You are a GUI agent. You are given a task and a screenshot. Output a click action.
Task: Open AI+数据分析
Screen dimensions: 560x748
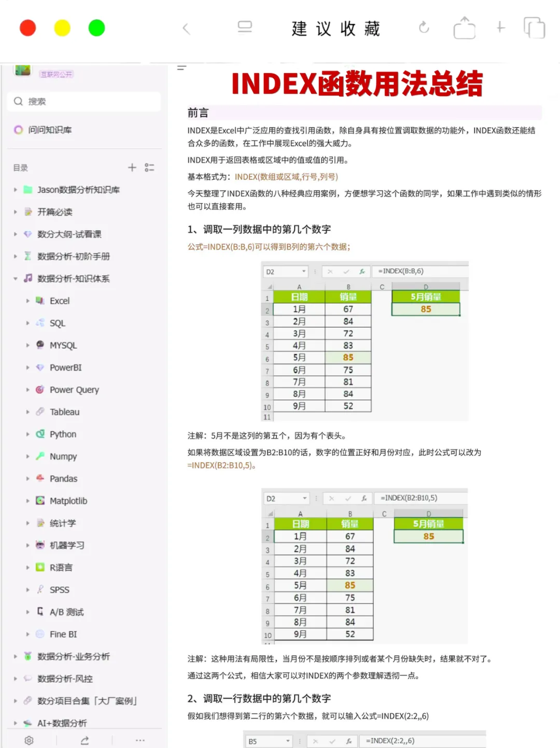62,723
